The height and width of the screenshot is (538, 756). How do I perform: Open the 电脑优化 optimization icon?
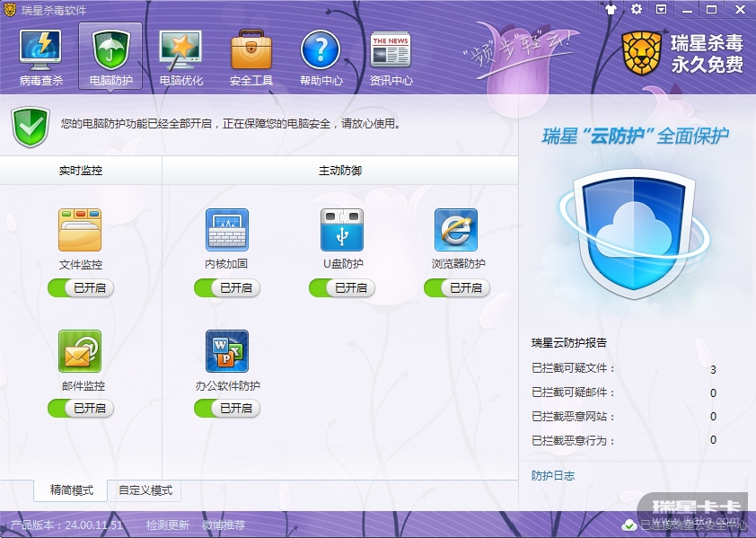tap(180, 49)
